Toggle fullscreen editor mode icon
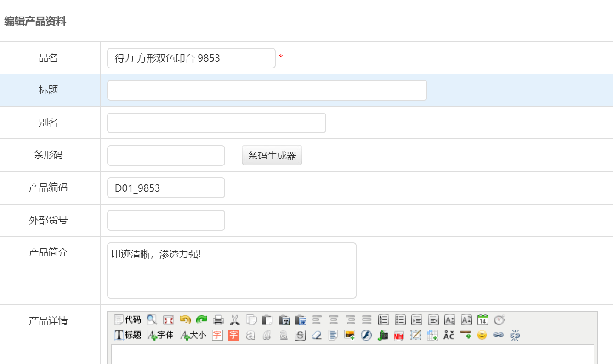 (x=169, y=320)
